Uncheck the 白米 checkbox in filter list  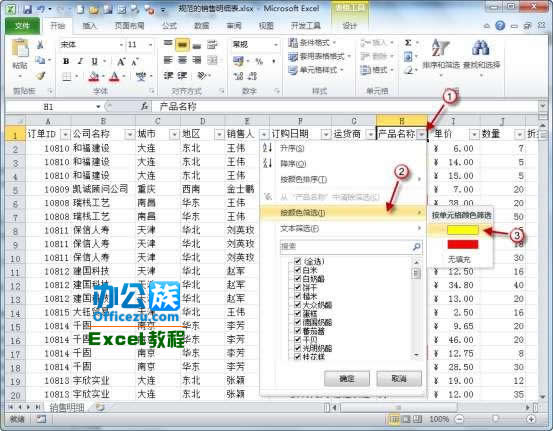pos(297,270)
